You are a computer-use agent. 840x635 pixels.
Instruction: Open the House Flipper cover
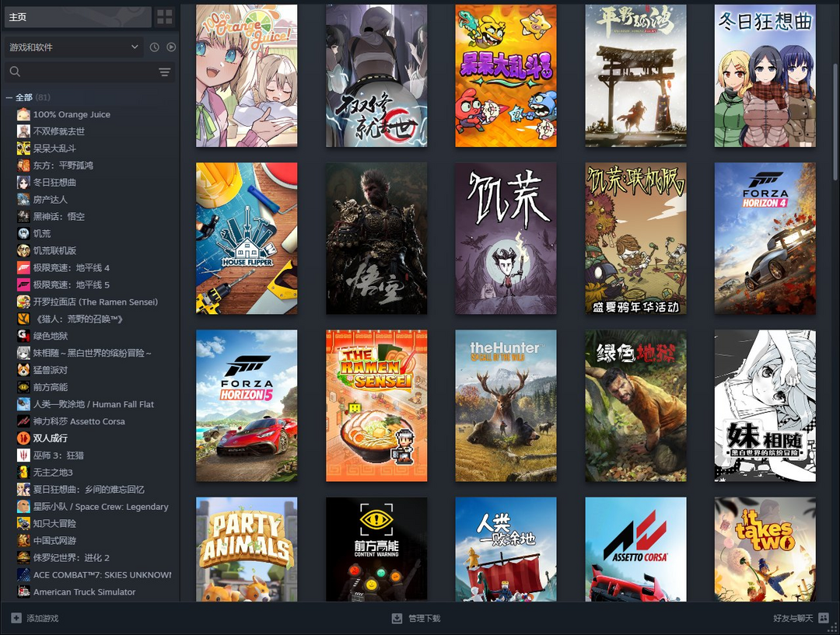click(x=247, y=239)
